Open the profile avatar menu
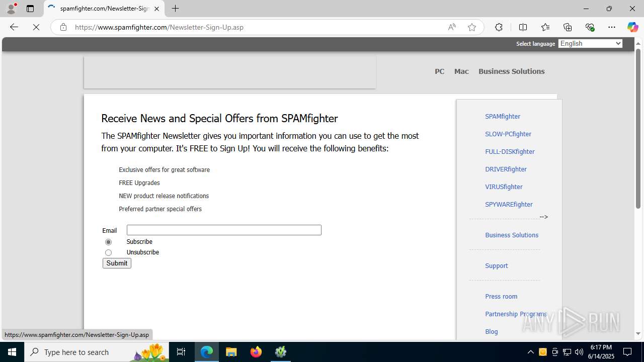The width and height of the screenshot is (644, 362). click(x=11, y=9)
